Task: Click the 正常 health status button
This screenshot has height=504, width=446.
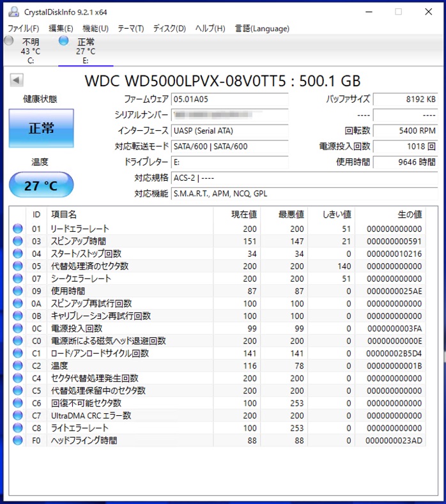Action: (41, 128)
